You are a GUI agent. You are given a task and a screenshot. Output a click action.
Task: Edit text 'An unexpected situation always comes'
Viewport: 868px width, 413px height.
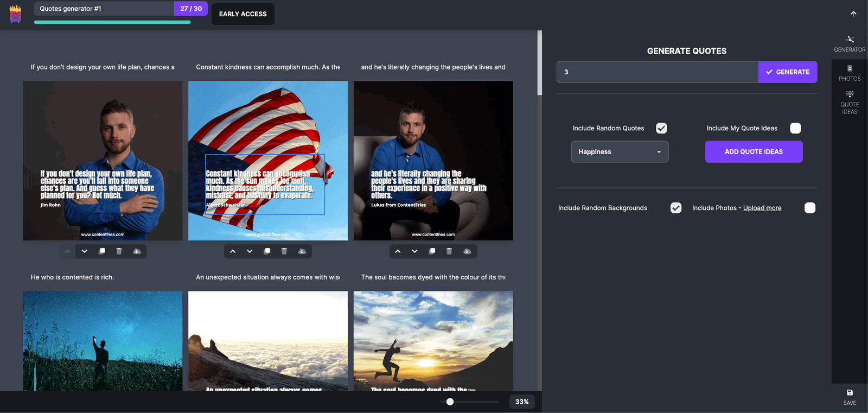click(x=268, y=277)
